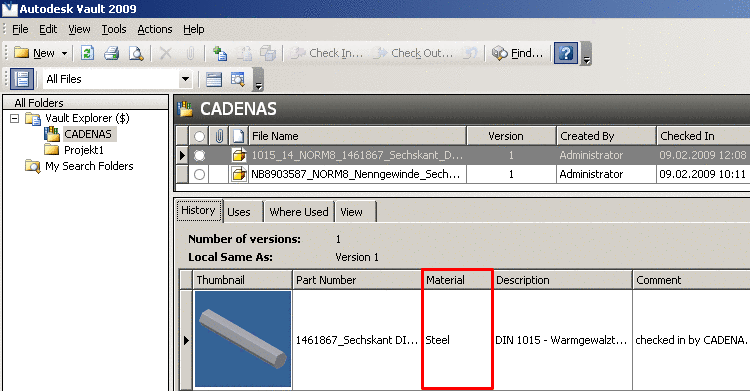Click the Check Out... button

pyautogui.click(x=413, y=53)
